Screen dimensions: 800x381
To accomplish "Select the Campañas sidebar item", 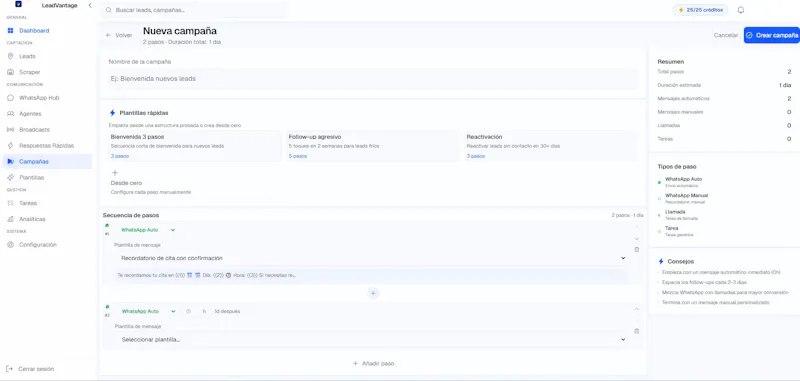I will [x=47, y=161].
